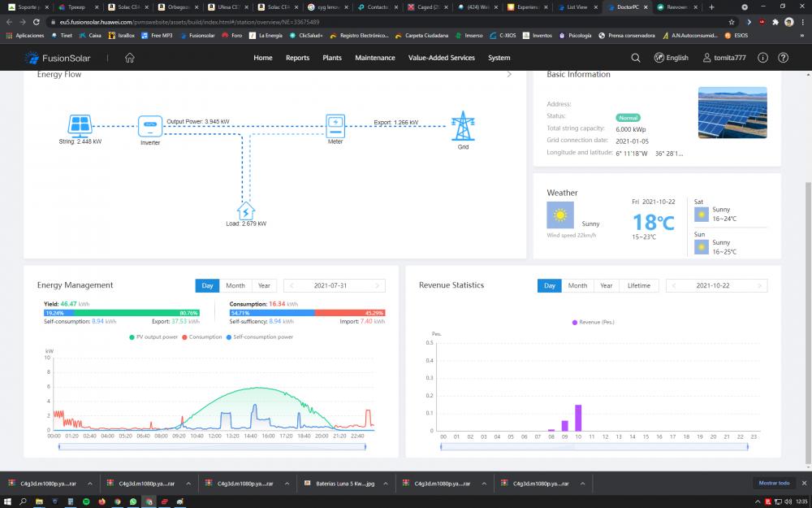Image resolution: width=812 pixels, height=508 pixels.
Task: Click the FusionSolar logo
Action: (58, 58)
